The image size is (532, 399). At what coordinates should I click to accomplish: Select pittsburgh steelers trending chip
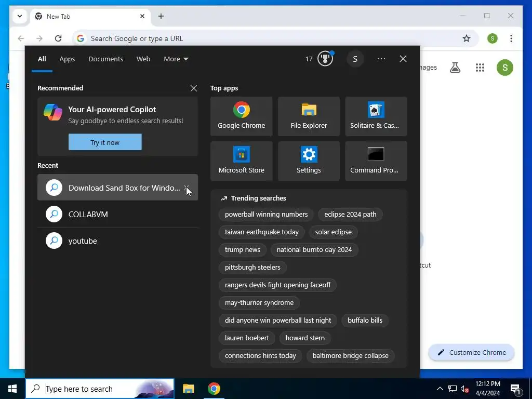[x=252, y=268]
